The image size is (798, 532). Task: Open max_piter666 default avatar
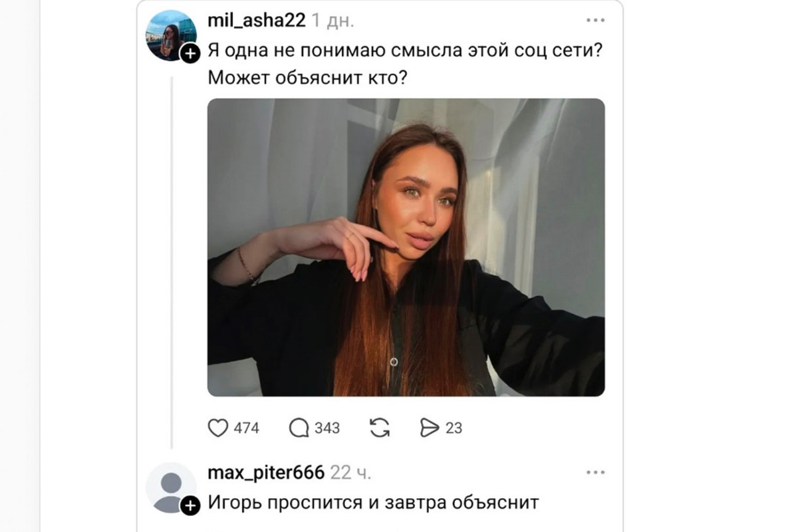(x=171, y=488)
